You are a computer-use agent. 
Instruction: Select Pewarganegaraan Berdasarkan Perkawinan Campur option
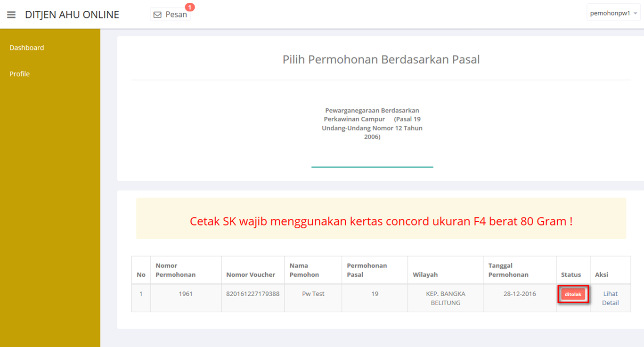click(372, 124)
